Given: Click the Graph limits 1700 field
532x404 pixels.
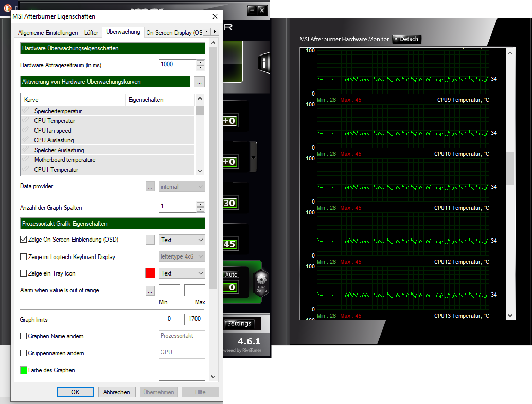Looking at the screenshot, I should point(194,319).
